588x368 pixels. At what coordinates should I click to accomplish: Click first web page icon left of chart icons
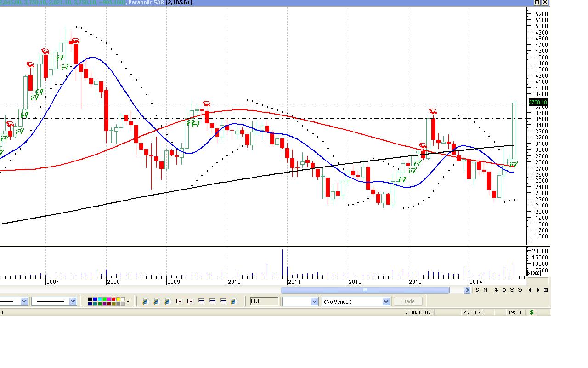pos(146,301)
